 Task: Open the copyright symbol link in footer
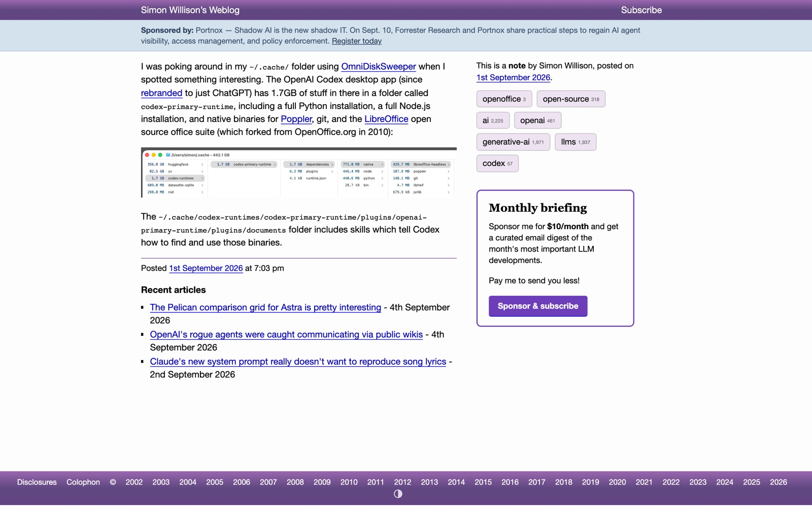click(x=113, y=482)
